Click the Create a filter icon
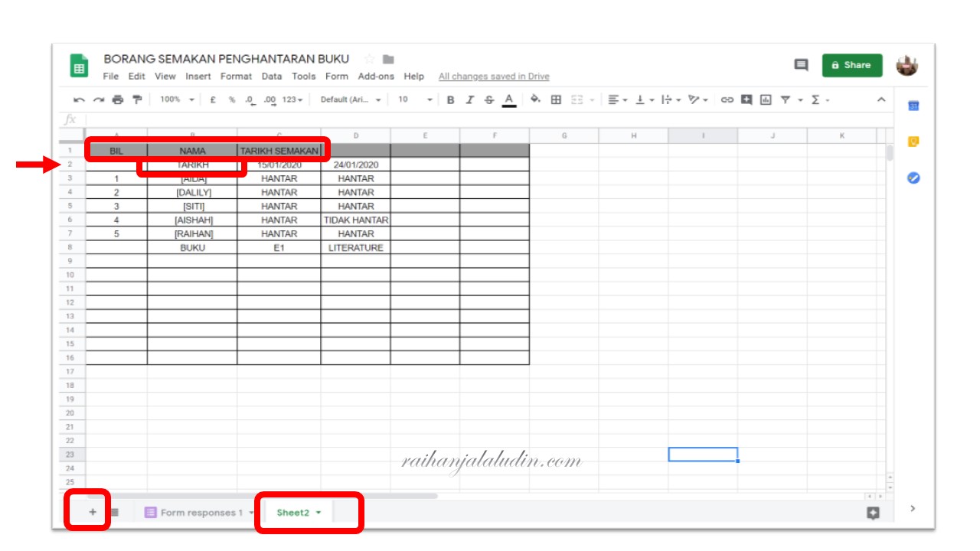 (785, 99)
